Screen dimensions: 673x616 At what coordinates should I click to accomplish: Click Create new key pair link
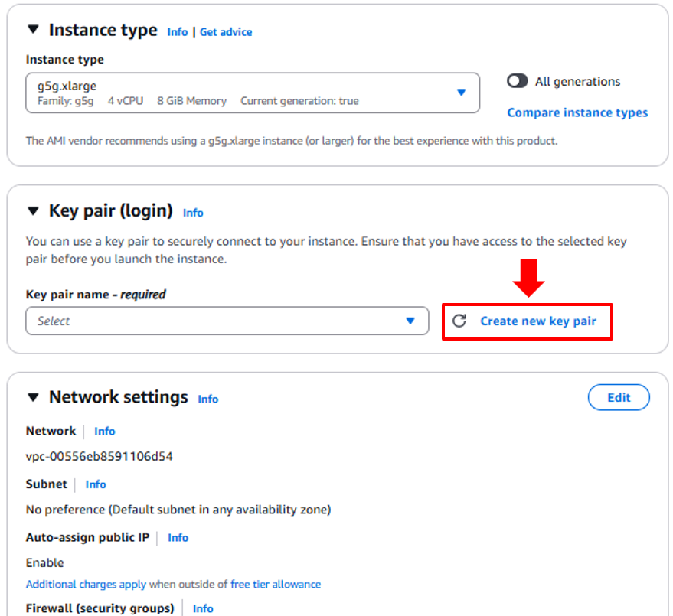pyautogui.click(x=537, y=321)
